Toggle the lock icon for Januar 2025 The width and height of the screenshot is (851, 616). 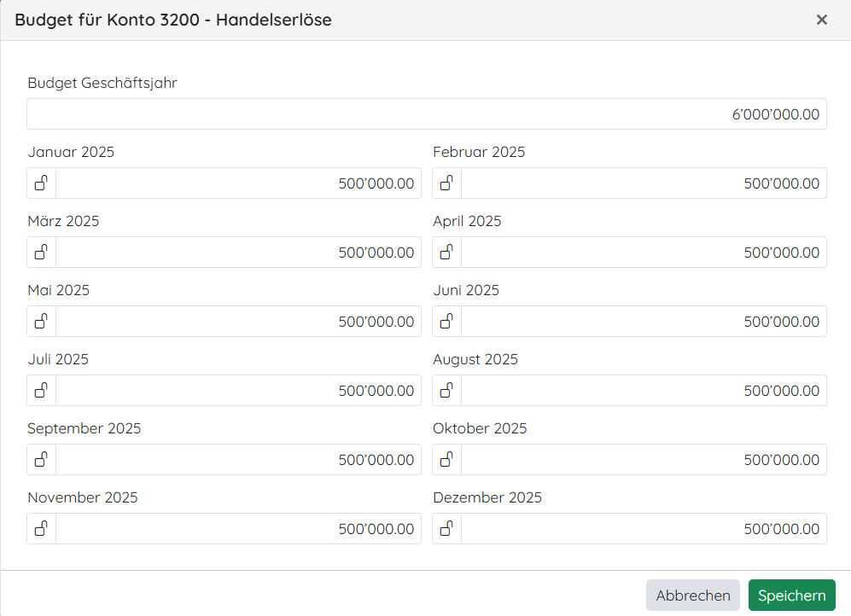[41, 183]
